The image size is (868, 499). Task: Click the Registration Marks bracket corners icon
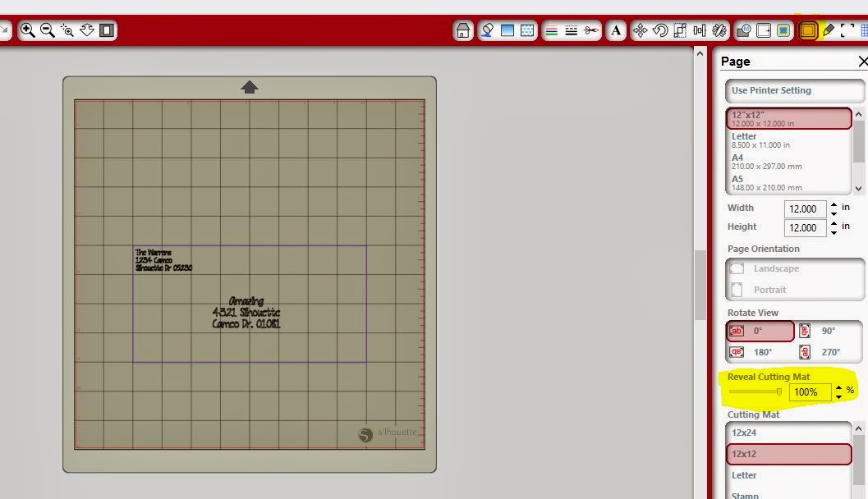847,30
